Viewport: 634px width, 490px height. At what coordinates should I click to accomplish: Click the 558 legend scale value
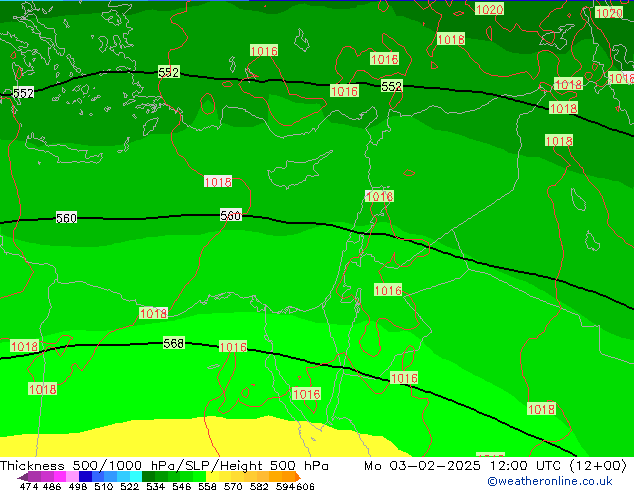207,486
